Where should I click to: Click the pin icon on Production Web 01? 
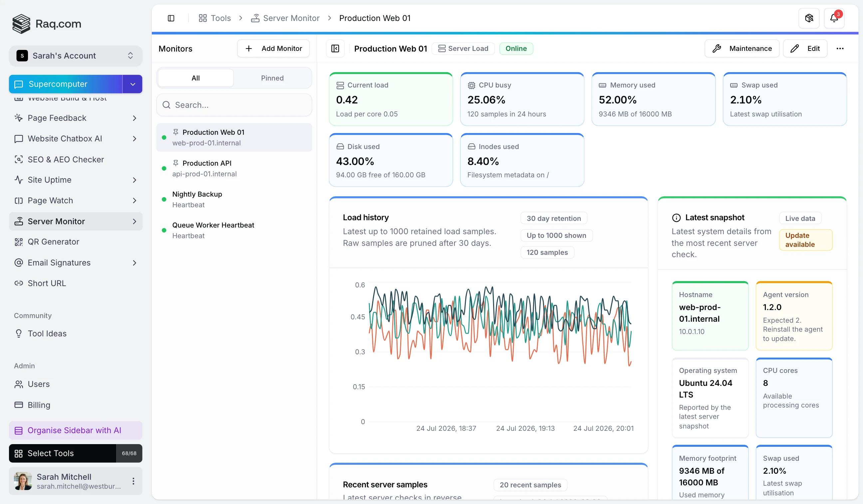[x=176, y=132]
